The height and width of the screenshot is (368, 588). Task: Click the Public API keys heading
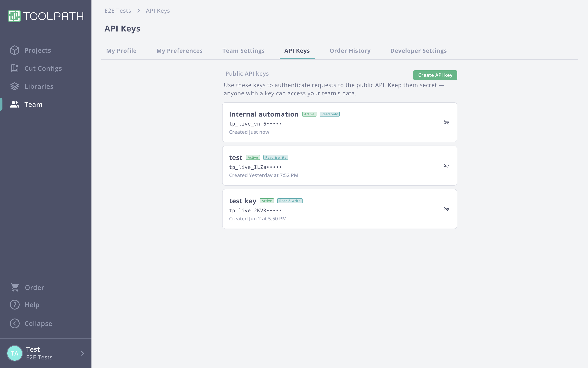point(247,74)
